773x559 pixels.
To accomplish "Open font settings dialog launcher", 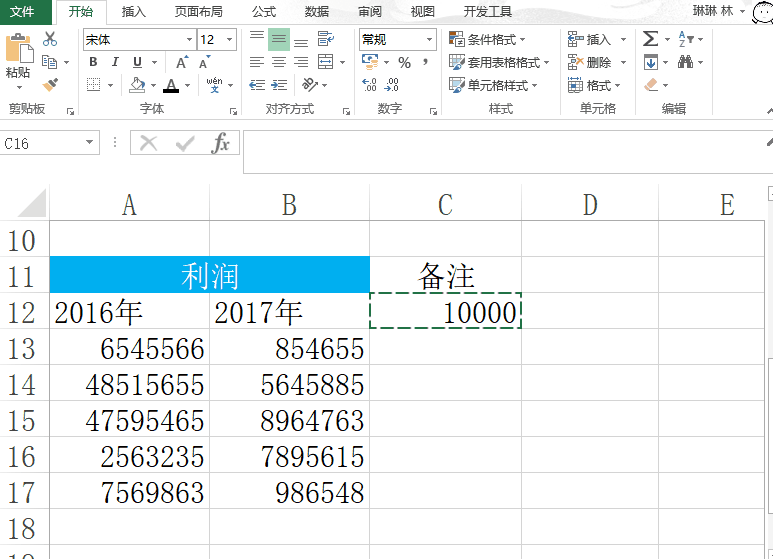I will [x=233, y=112].
